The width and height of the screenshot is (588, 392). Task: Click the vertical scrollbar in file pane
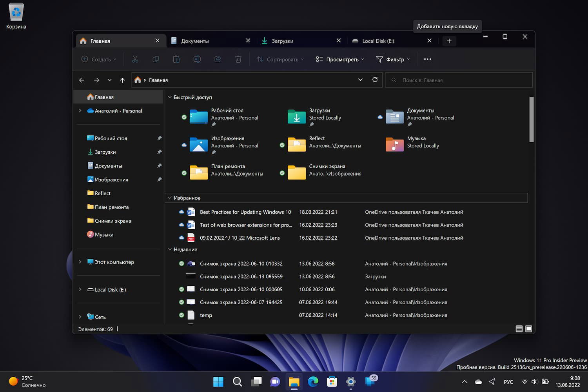coord(531,120)
